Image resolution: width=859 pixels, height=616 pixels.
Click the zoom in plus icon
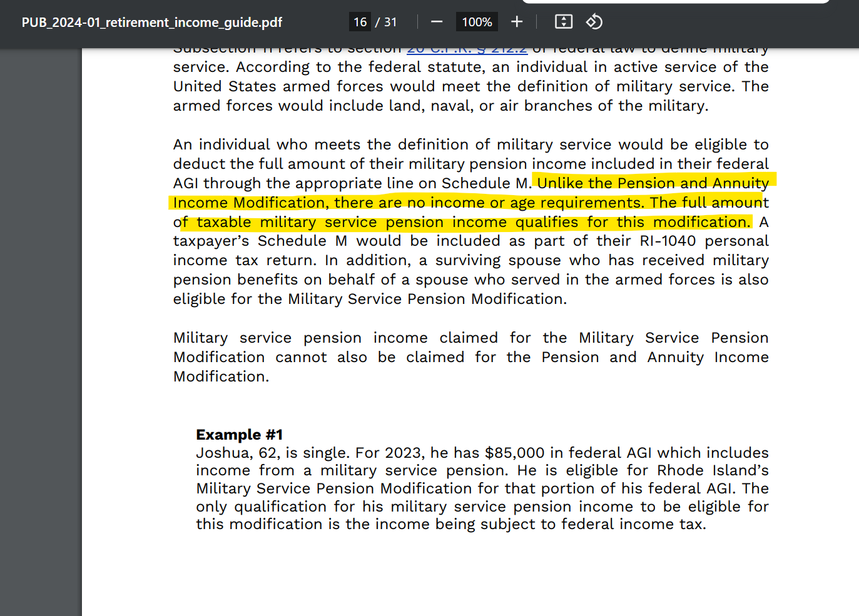point(517,22)
